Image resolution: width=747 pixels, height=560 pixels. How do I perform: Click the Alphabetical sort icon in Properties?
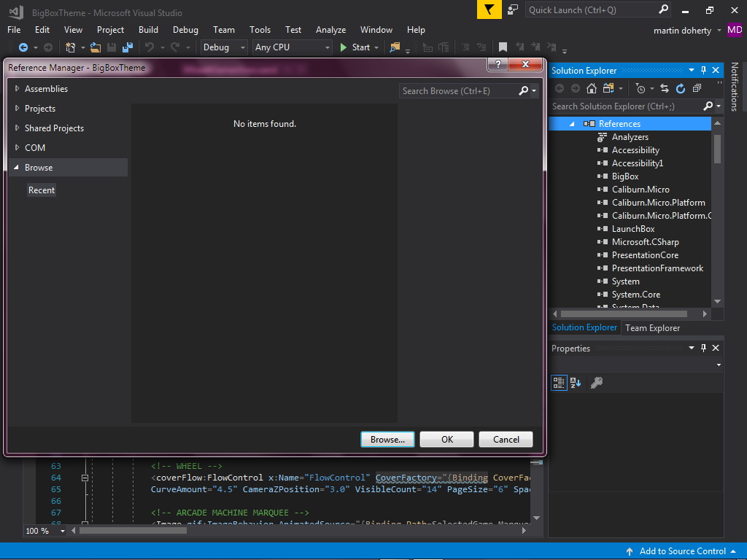pos(576,383)
